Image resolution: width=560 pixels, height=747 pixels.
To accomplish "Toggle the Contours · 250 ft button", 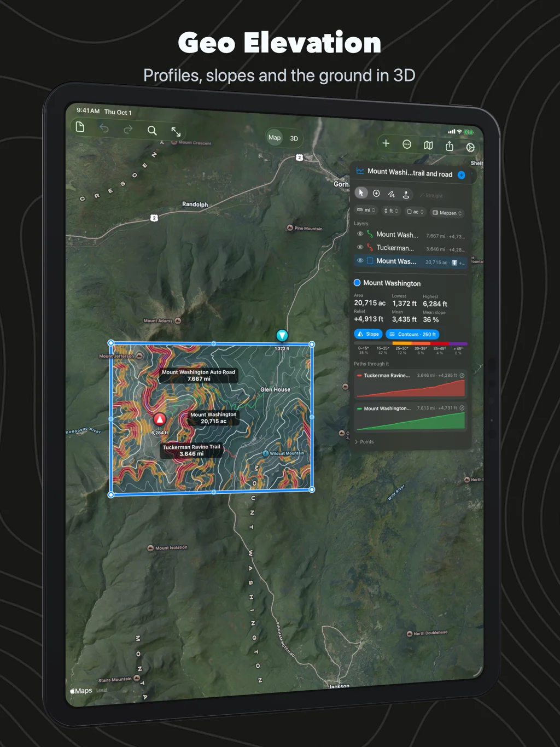I will pos(412,335).
